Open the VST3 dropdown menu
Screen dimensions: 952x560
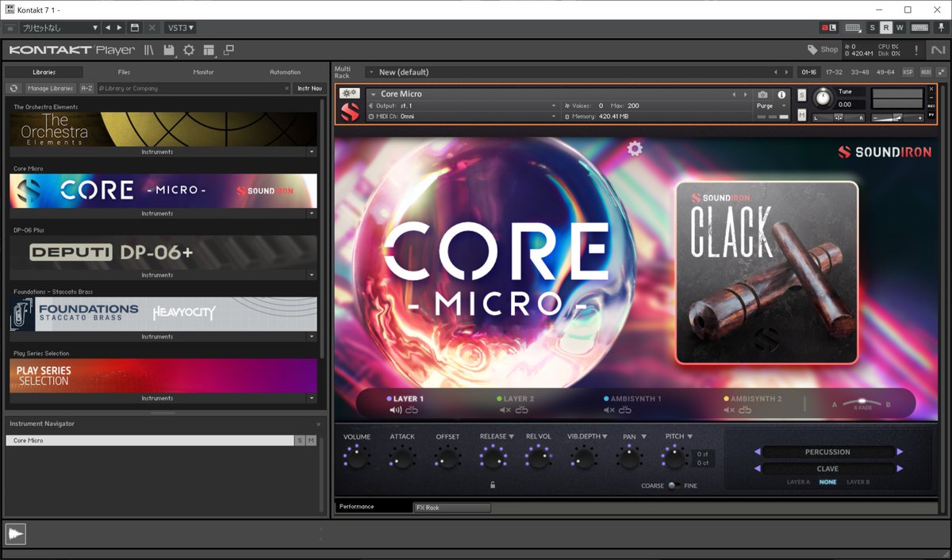pos(181,28)
